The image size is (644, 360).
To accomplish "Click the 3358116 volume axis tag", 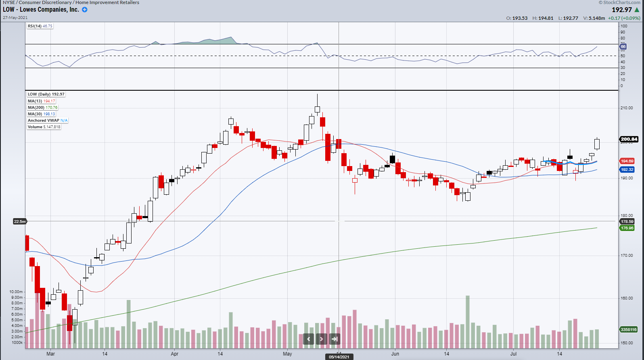I will pos(628,329).
